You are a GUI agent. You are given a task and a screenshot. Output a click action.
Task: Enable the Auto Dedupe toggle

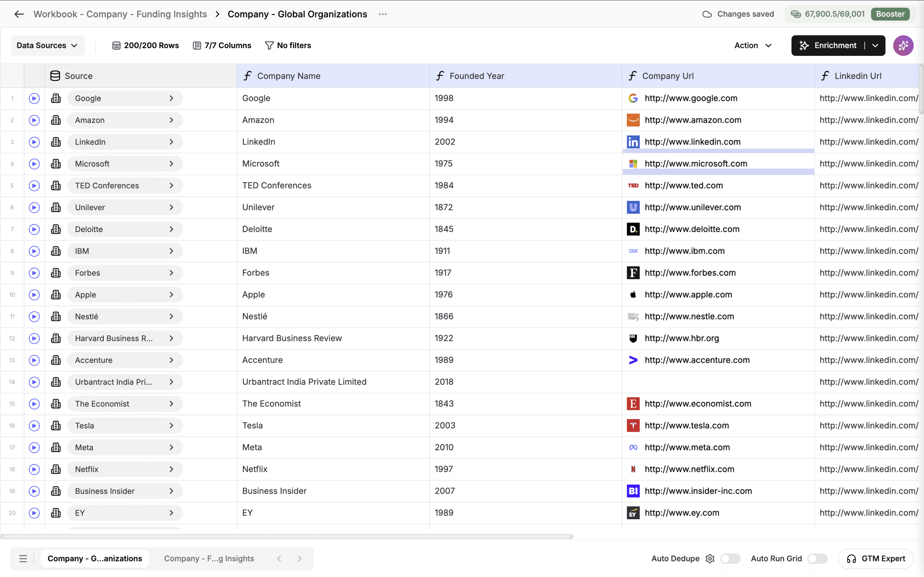(x=730, y=558)
